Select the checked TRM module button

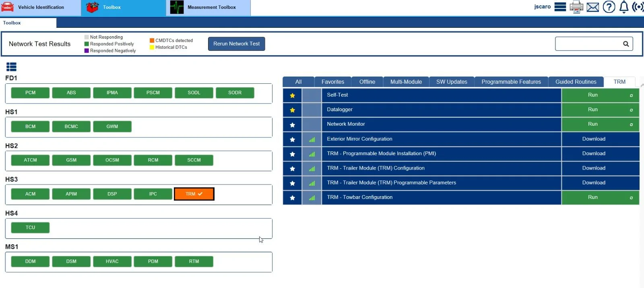194,194
